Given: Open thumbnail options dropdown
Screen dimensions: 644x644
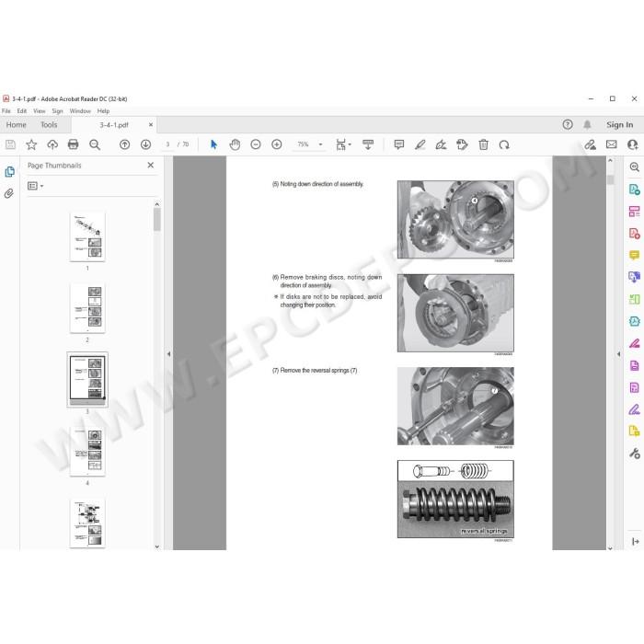Looking at the screenshot, I should tap(35, 186).
